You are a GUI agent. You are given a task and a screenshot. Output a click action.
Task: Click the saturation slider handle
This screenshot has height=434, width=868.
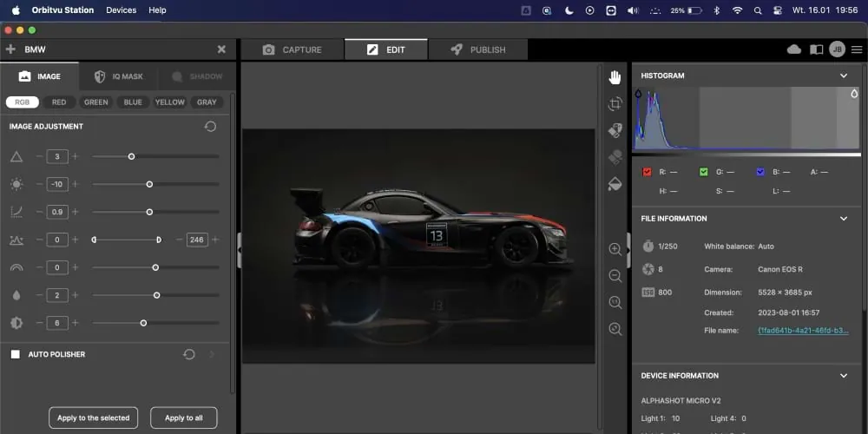coord(156,295)
